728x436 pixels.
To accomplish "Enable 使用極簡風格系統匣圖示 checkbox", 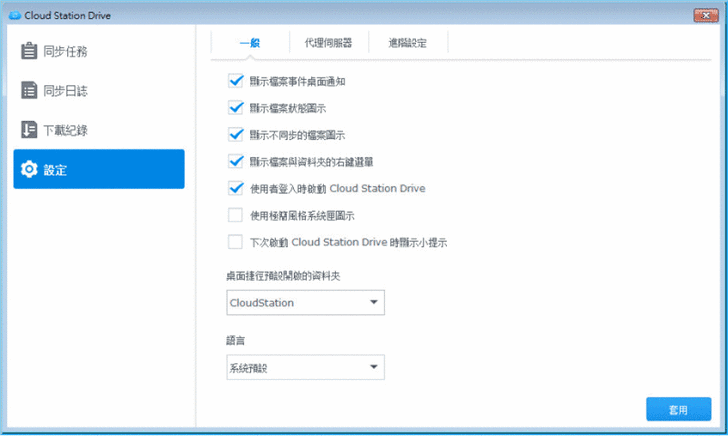I will (x=235, y=215).
